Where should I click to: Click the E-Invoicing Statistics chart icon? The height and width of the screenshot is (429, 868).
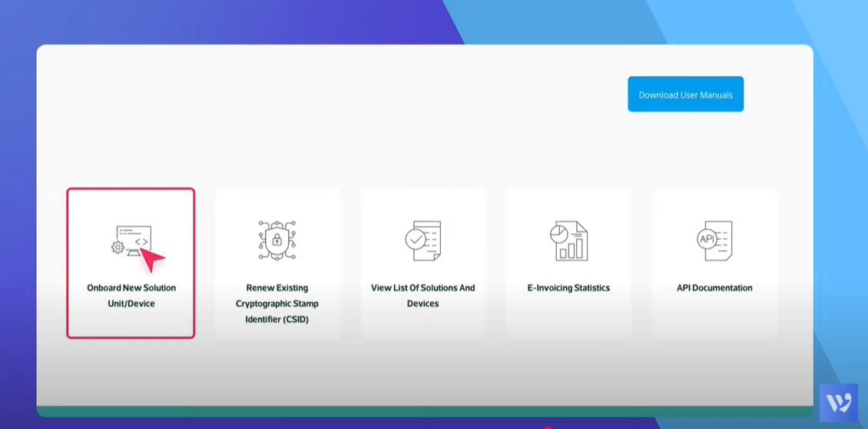(568, 241)
